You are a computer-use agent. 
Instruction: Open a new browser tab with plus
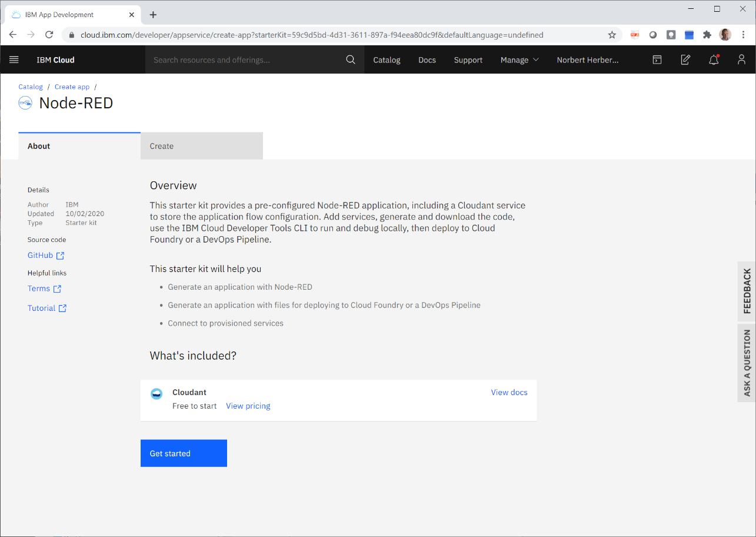pos(153,15)
